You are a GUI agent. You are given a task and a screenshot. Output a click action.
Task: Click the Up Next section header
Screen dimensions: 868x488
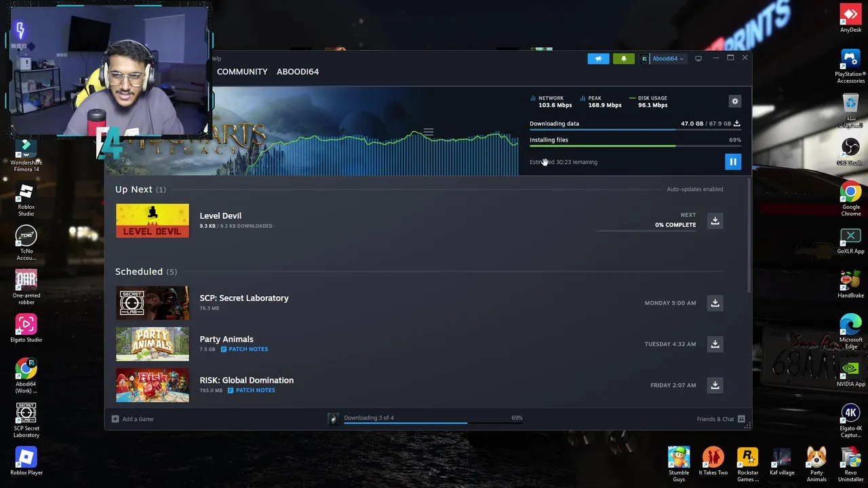140,189
